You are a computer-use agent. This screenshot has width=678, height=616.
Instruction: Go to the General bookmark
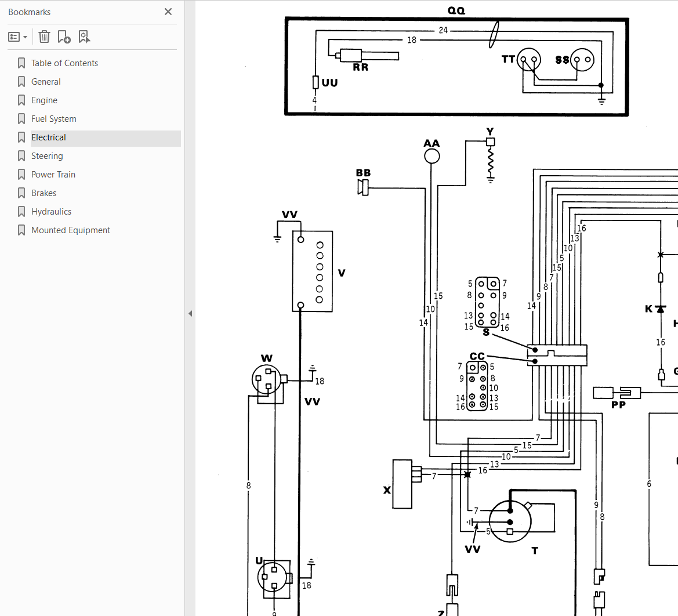pos(46,82)
